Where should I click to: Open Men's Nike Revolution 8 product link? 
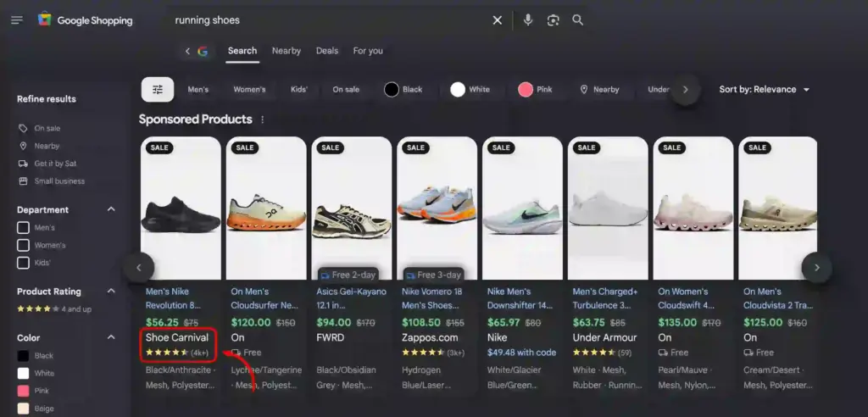[173, 298]
